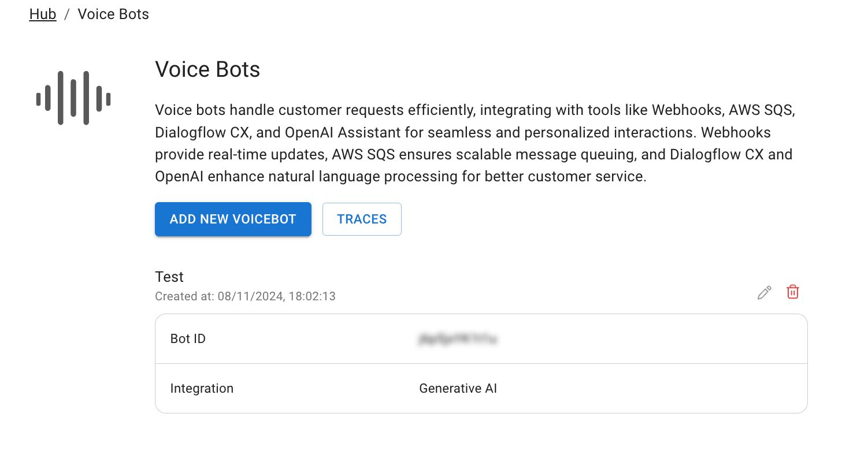Navigate back using the Hub breadcrumb link
The height and width of the screenshot is (462, 868).
(43, 14)
